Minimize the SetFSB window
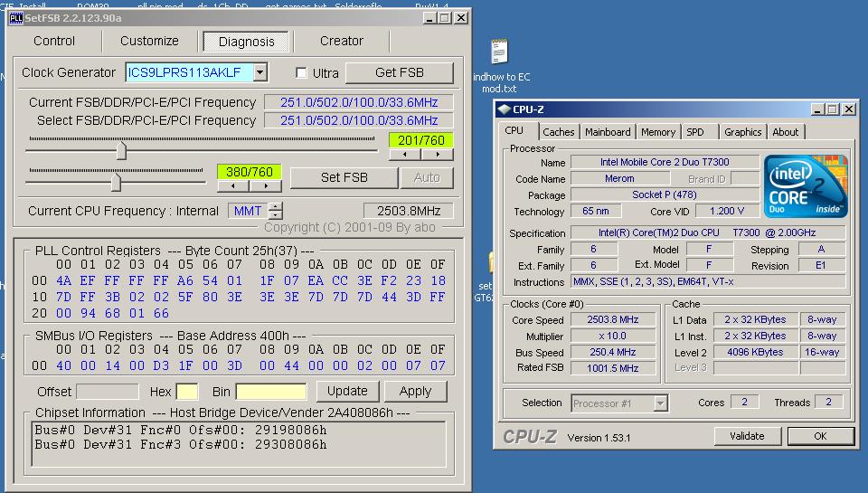 click(429, 18)
